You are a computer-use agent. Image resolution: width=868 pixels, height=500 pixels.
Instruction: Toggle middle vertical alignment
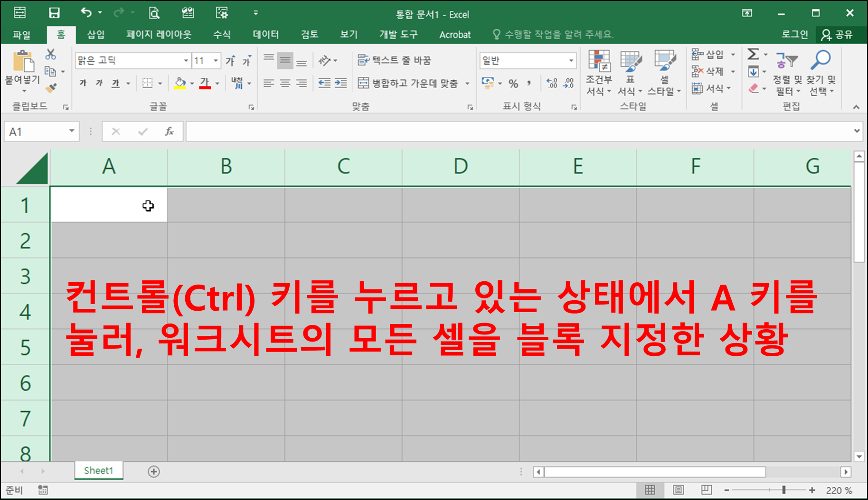285,60
